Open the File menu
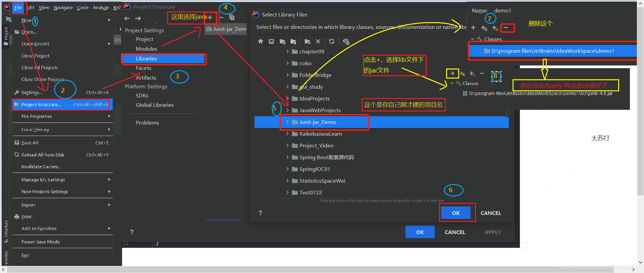 (18, 7)
